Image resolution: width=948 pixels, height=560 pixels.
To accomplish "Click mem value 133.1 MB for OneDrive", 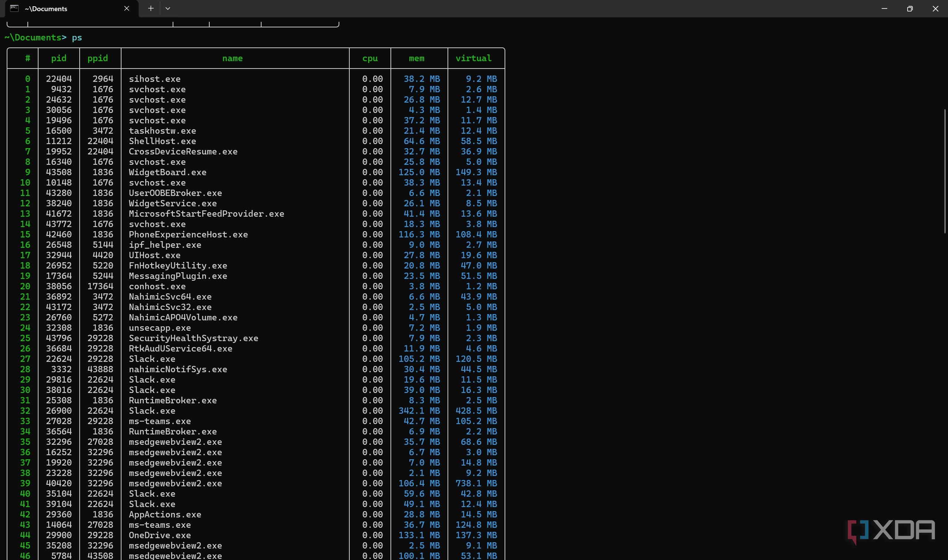I will tap(419, 535).
